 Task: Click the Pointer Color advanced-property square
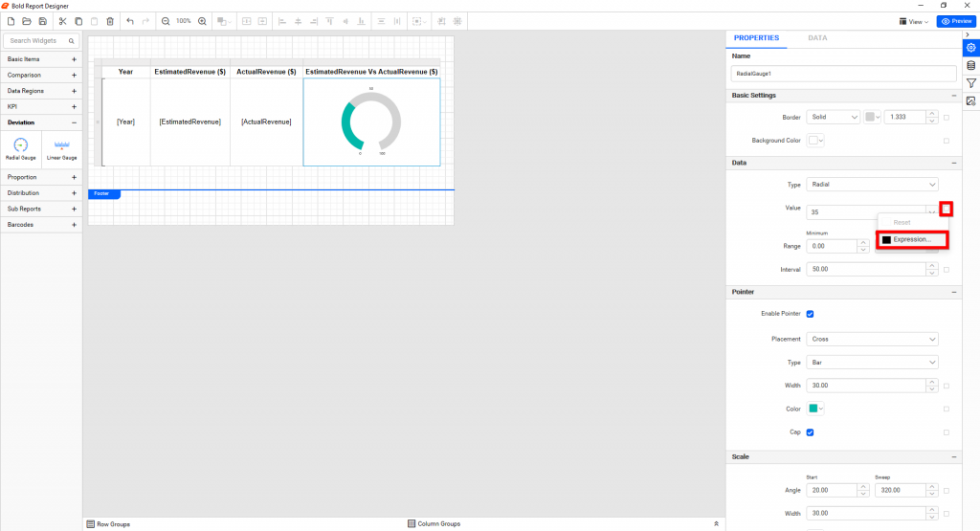(x=947, y=409)
